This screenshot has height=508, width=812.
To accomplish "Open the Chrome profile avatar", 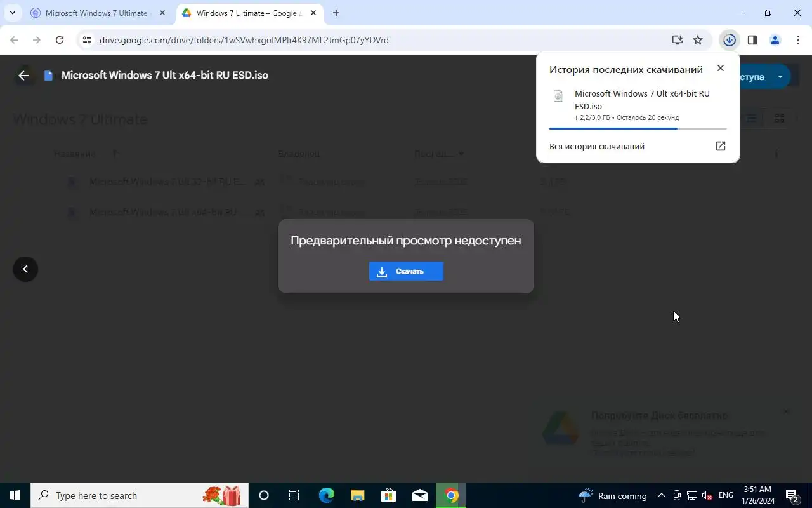I will pyautogui.click(x=775, y=40).
